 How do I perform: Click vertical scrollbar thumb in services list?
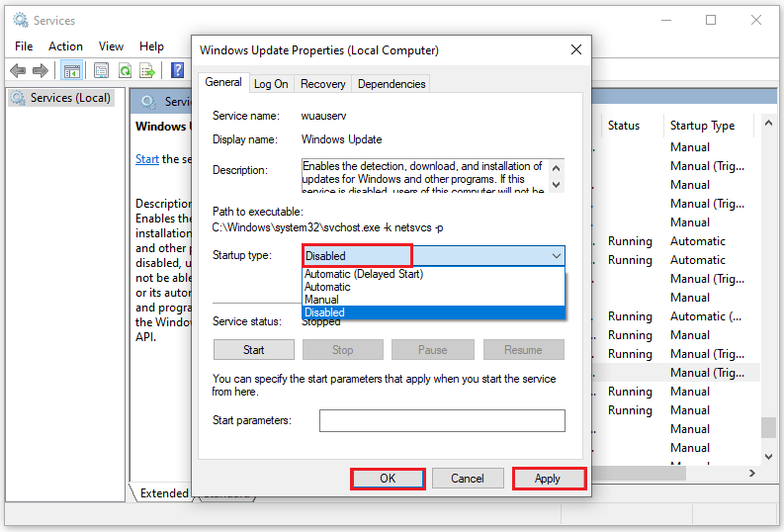click(x=768, y=427)
